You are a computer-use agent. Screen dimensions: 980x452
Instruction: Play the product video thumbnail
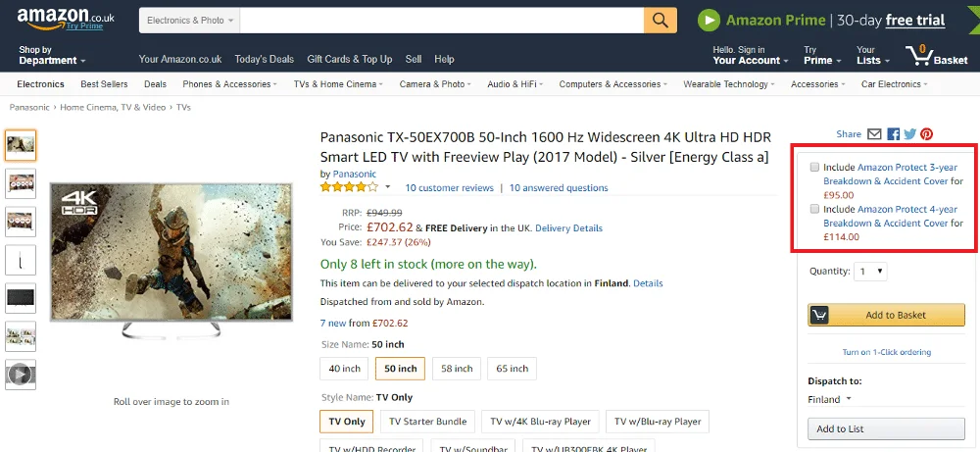pos(21,373)
